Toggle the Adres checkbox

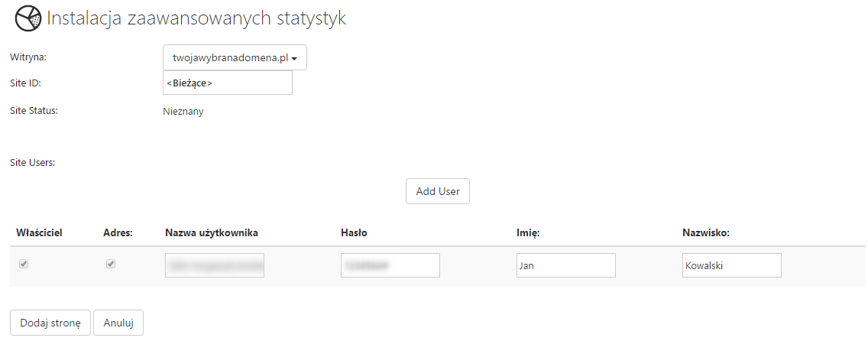(111, 264)
